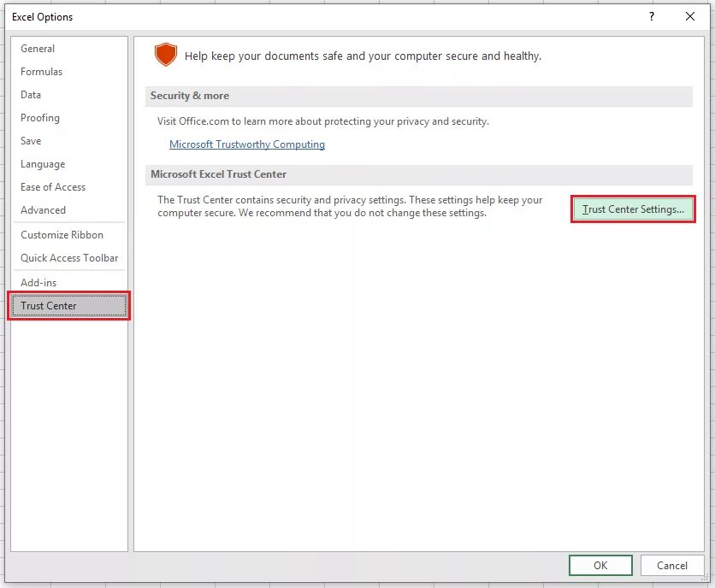This screenshot has width=715, height=588.
Task: Close the Excel Options window
Action: pos(691,16)
